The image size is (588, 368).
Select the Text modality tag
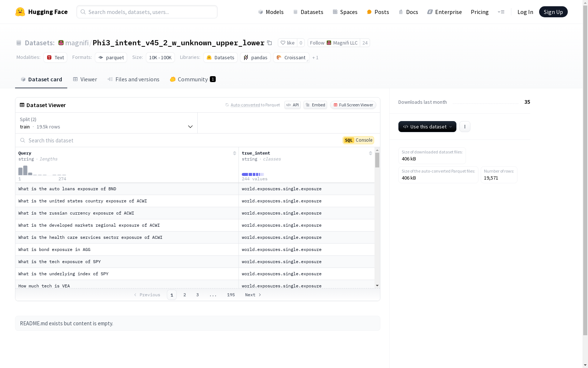coord(55,57)
